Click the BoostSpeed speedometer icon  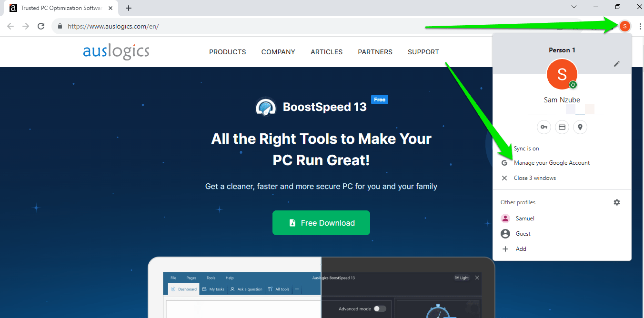coord(266,107)
